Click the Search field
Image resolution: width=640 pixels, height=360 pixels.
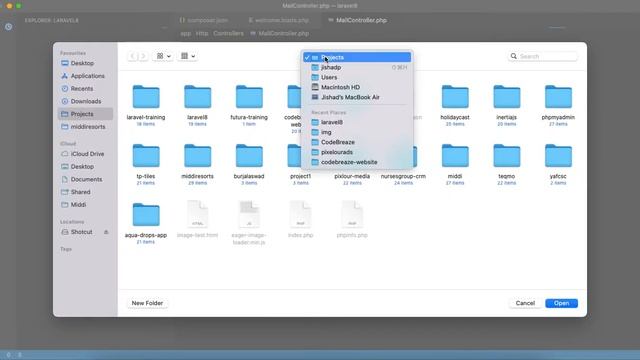[543, 56]
